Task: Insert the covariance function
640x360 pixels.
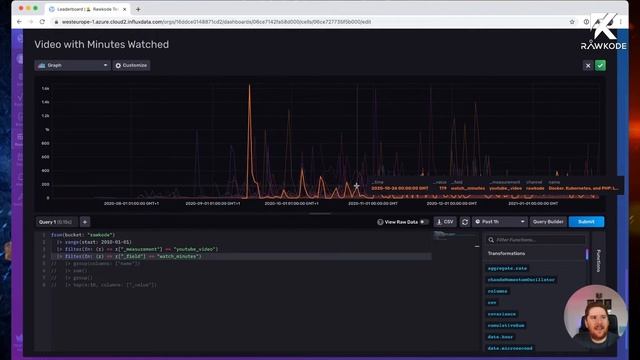Action: [x=502, y=314]
